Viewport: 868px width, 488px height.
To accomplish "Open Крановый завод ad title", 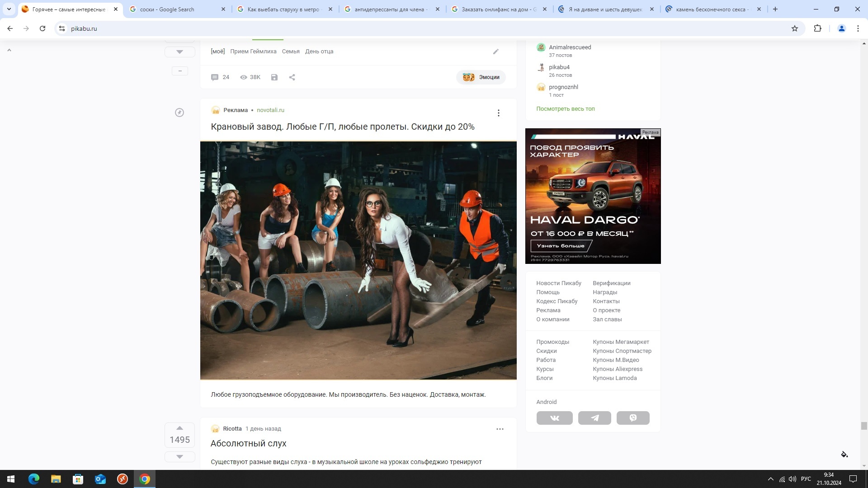I will (343, 127).
